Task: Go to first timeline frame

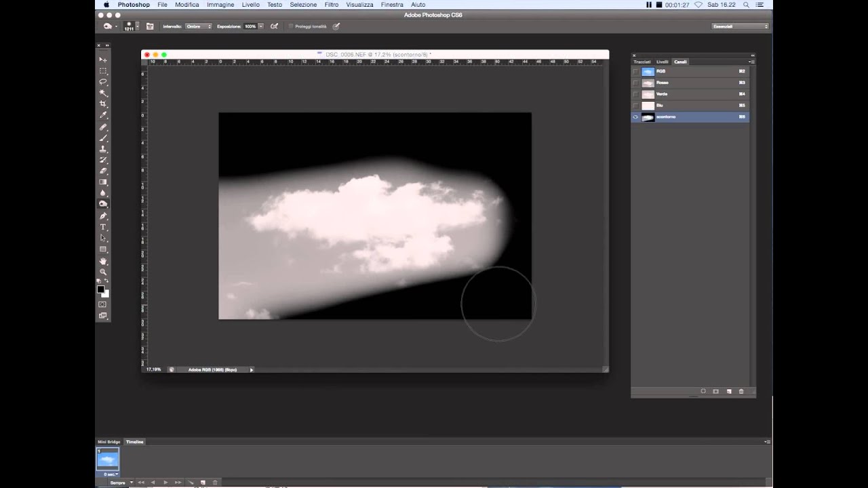Action: tap(141, 483)
